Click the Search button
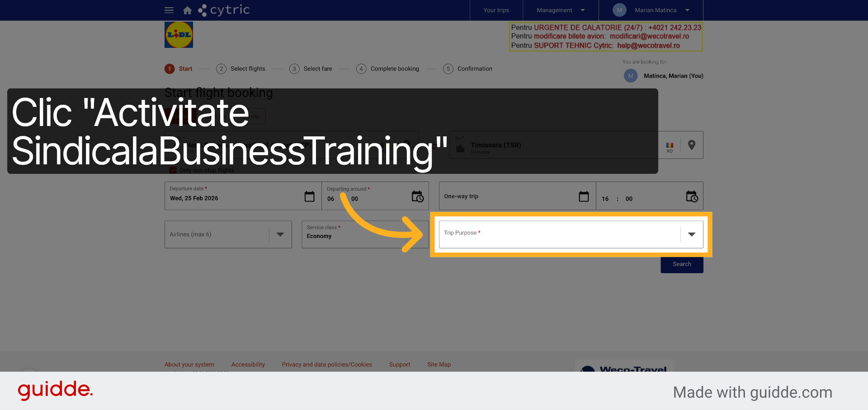This screenshot has width=868, height=410. click(682, 264)
